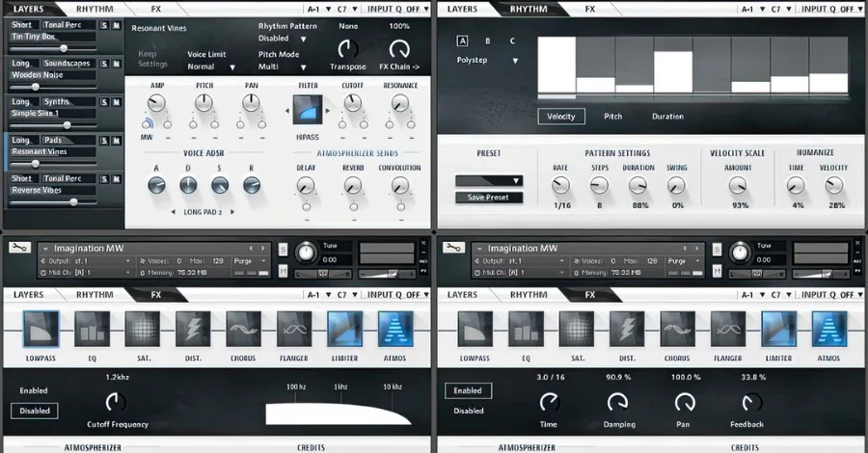Switch to previous filter type arrow
The width and height of the screenshot is (868, 453).
[x=287, y=111]
